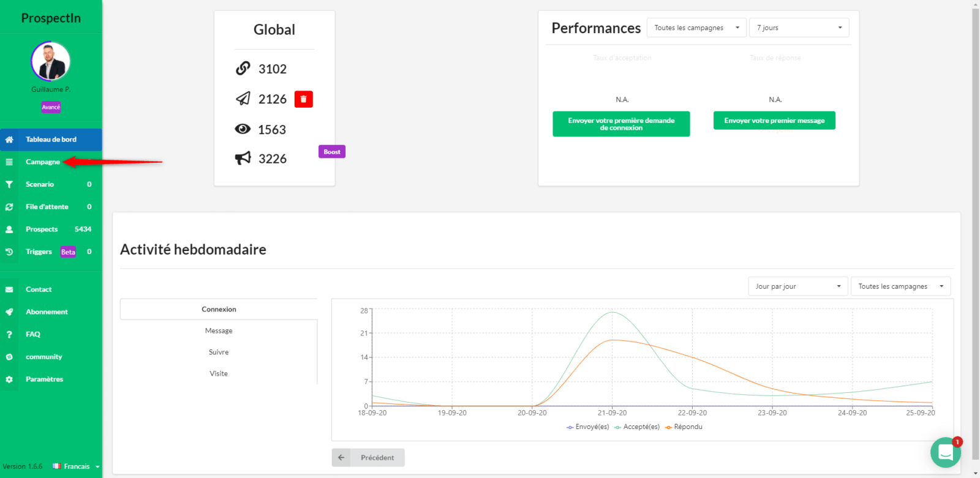
Task: Click the ProspectIn logo title
Action: 51,18
